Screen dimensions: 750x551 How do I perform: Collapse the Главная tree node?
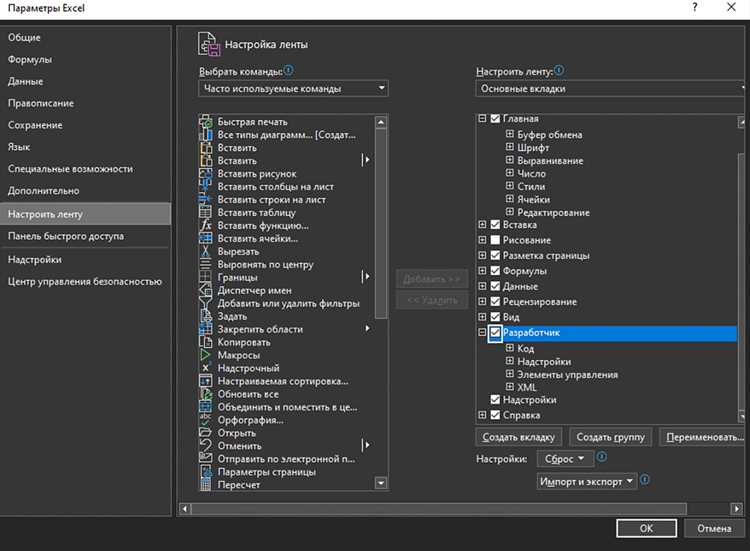click(x=482, y=119)
